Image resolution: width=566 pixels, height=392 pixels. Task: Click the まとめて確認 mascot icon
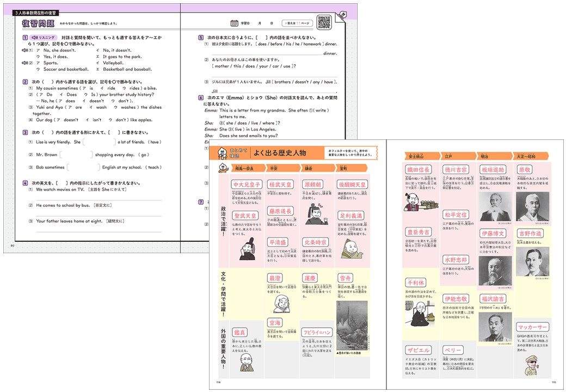[222, 153]
